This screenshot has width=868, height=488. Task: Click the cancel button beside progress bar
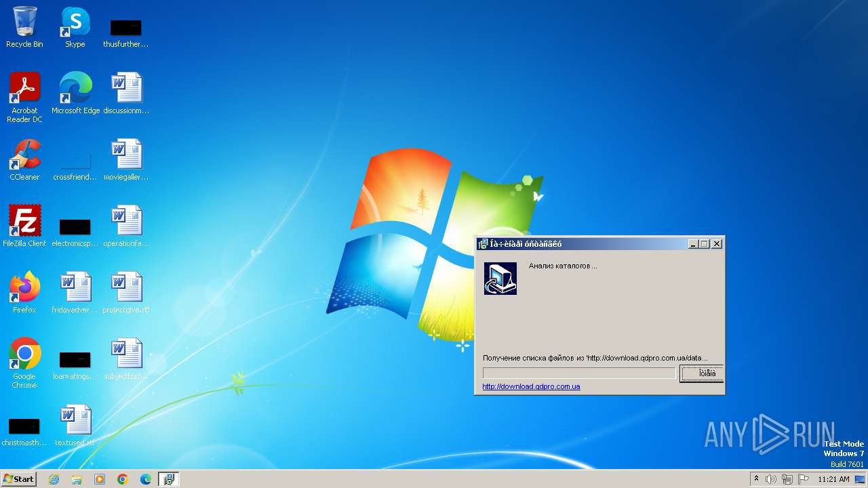coord(701,373)
